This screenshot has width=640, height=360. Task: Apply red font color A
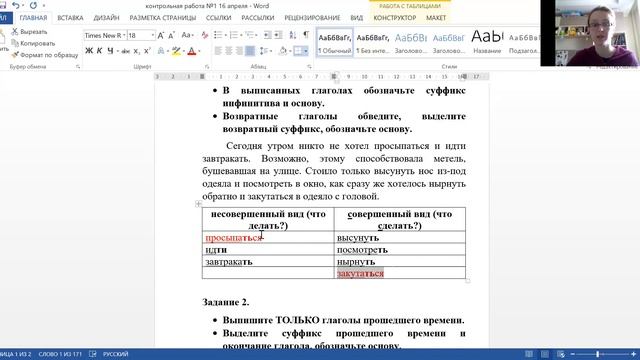click(191, 51)
